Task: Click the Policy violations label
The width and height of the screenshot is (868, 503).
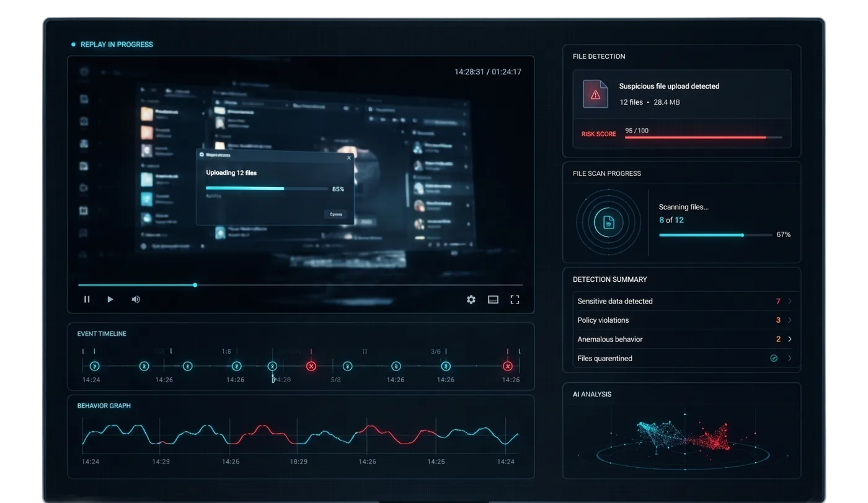Action: 603,320
